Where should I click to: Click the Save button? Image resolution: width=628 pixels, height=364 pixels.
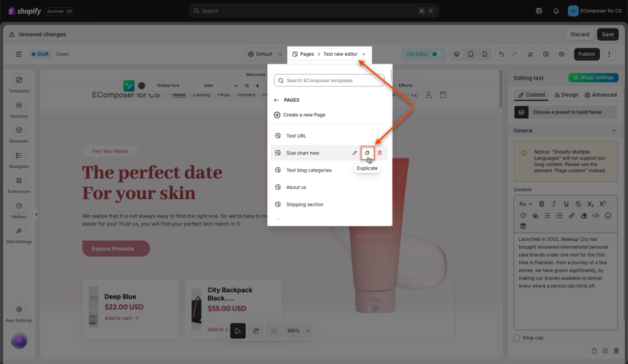607,34
